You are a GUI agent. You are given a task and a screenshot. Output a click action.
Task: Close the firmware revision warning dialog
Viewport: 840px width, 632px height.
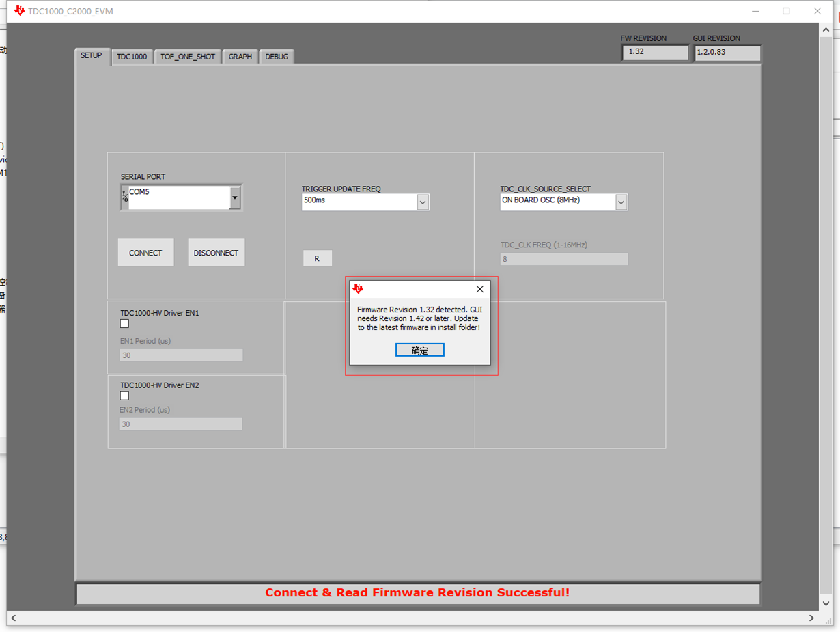tap(479, 289)
